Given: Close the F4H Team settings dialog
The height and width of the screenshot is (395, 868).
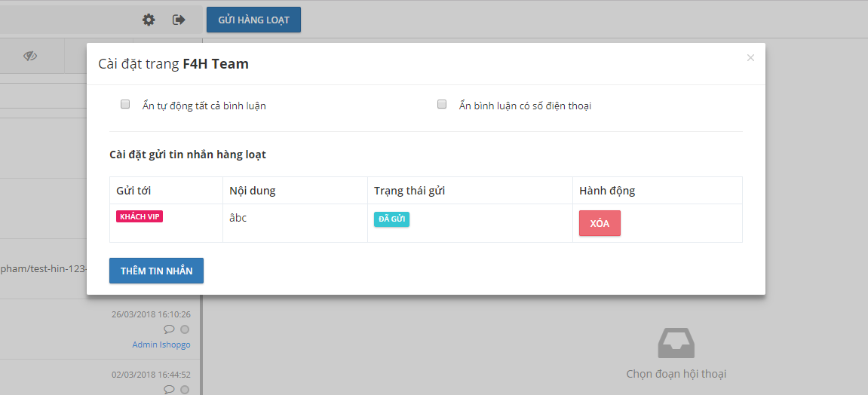Looking at the screenshot, I should [x=750, y=57].
